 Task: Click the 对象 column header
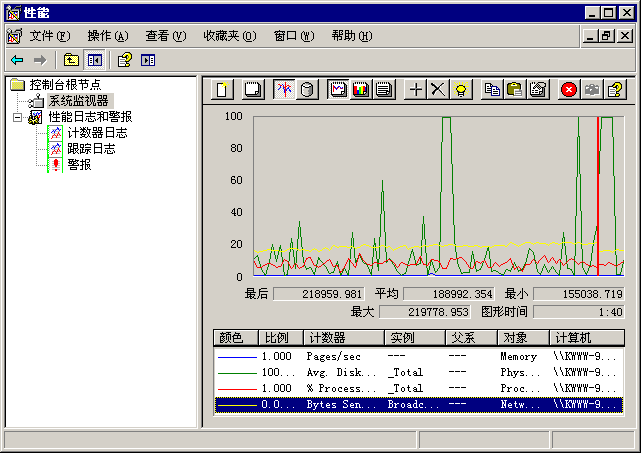(523, 338)
